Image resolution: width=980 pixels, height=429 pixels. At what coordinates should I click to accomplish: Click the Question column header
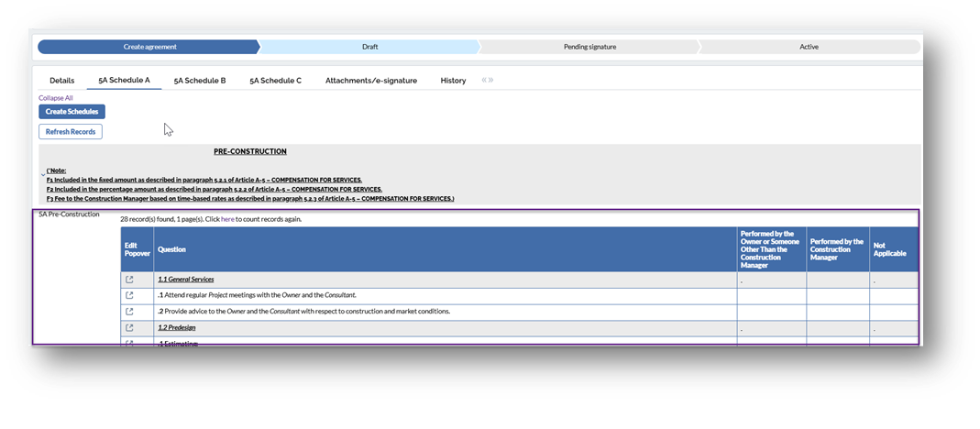tap(171, 249)
